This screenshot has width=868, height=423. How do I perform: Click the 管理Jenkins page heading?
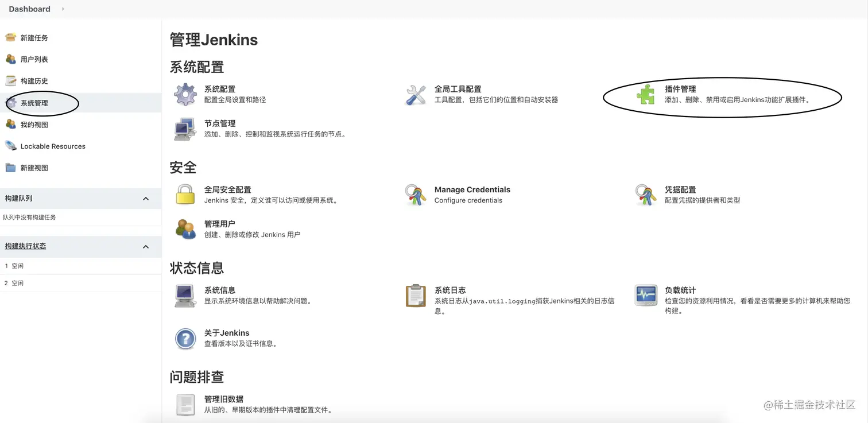[x=214, y=40]
